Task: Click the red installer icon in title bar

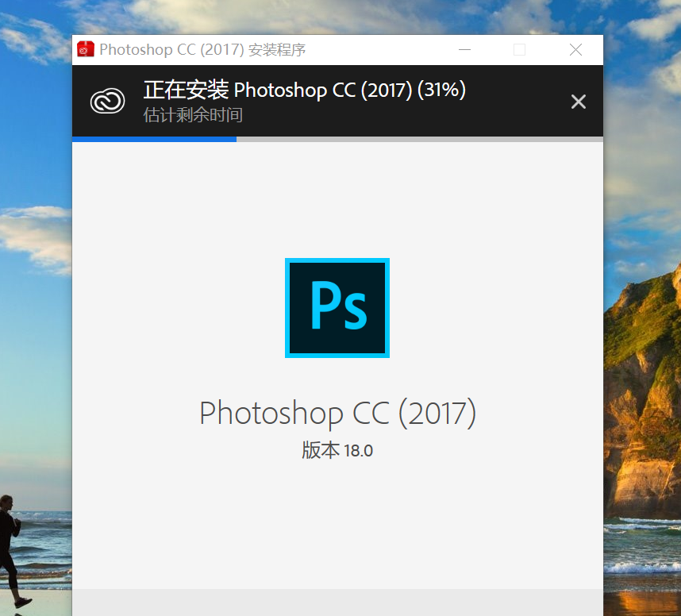Action: 86,49
